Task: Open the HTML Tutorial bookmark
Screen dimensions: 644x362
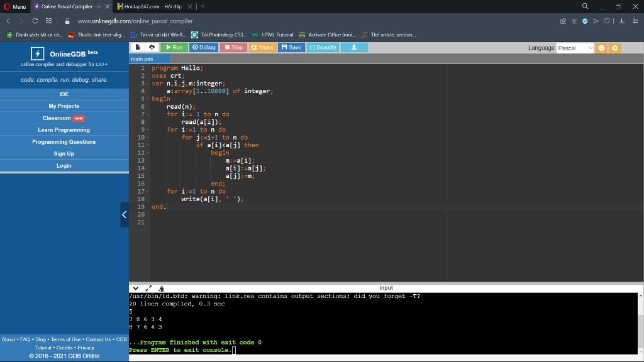Action: 273,35
